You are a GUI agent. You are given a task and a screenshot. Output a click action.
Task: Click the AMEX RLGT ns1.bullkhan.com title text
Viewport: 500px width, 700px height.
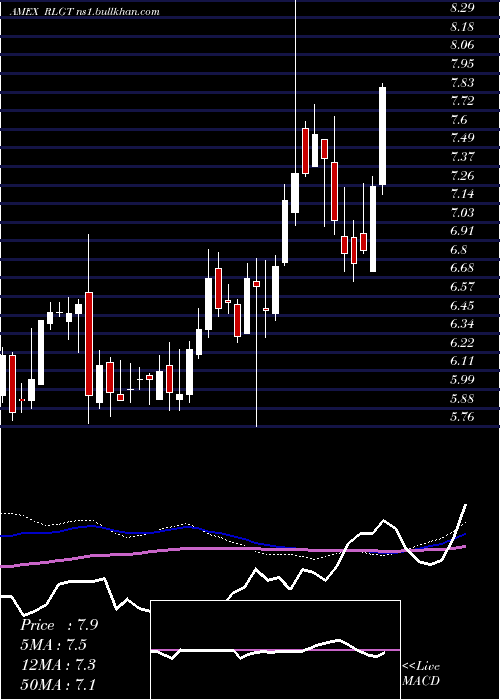85,12
